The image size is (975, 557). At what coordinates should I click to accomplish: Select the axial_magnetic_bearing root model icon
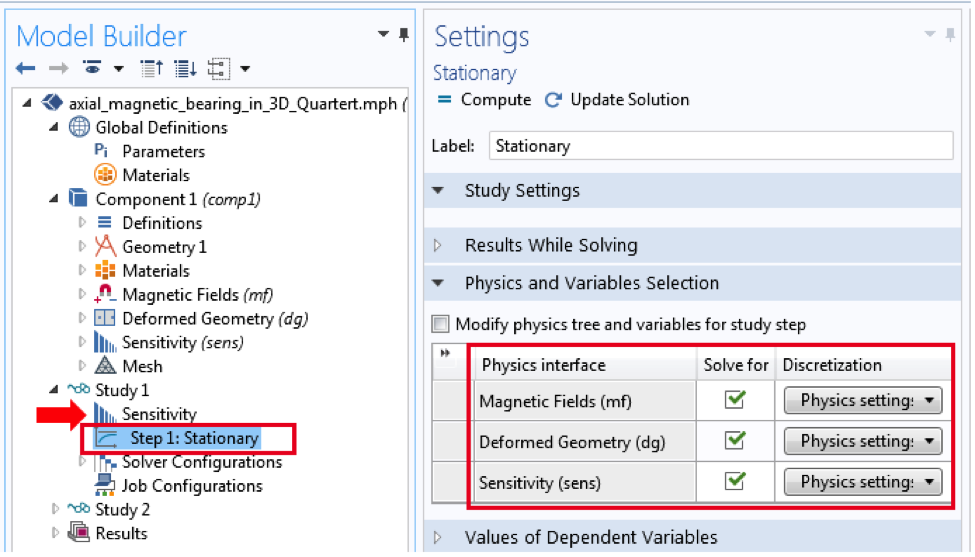tap(52, 103)
